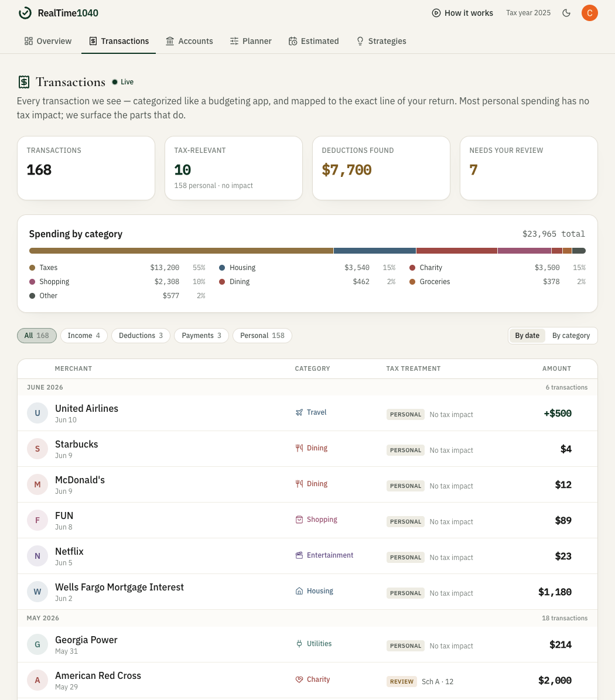Viewport: 615px width, 700px height.
Task: Toggle dark mode with the moon icon
Action: 566,13
